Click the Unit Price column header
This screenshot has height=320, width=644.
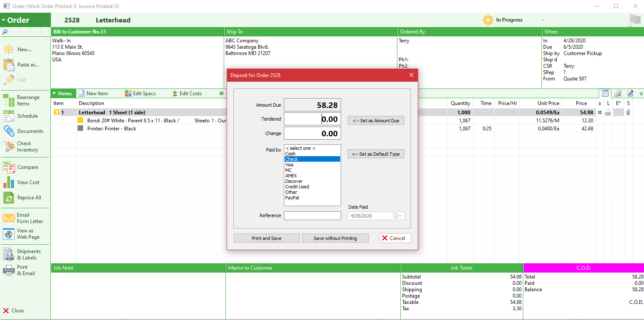[x=548, y=103]
